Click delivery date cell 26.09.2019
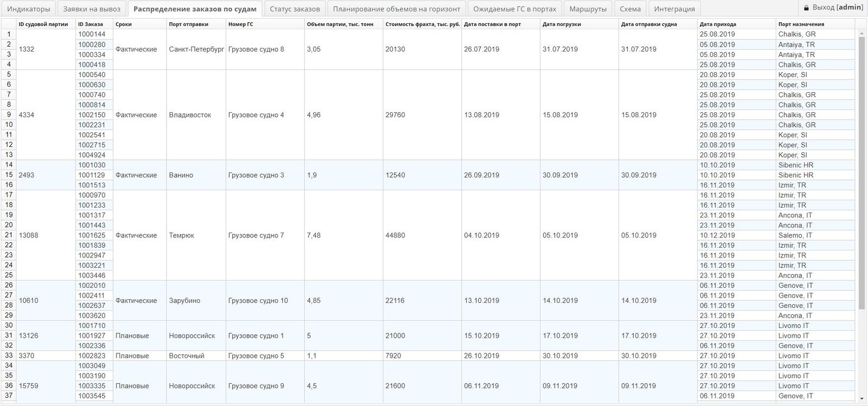This screenshot has width=868, height=406. (x=501, y=175)
